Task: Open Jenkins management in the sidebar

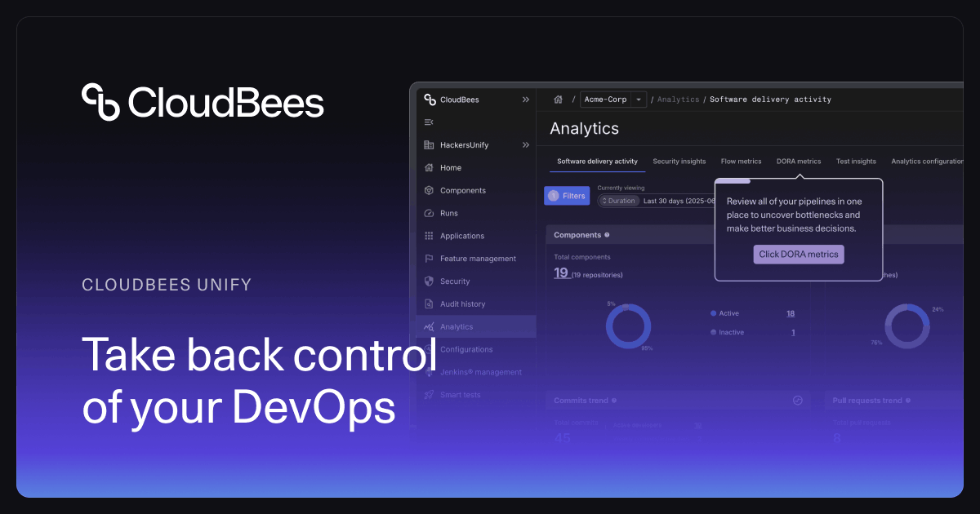Action: click(476, 372)
